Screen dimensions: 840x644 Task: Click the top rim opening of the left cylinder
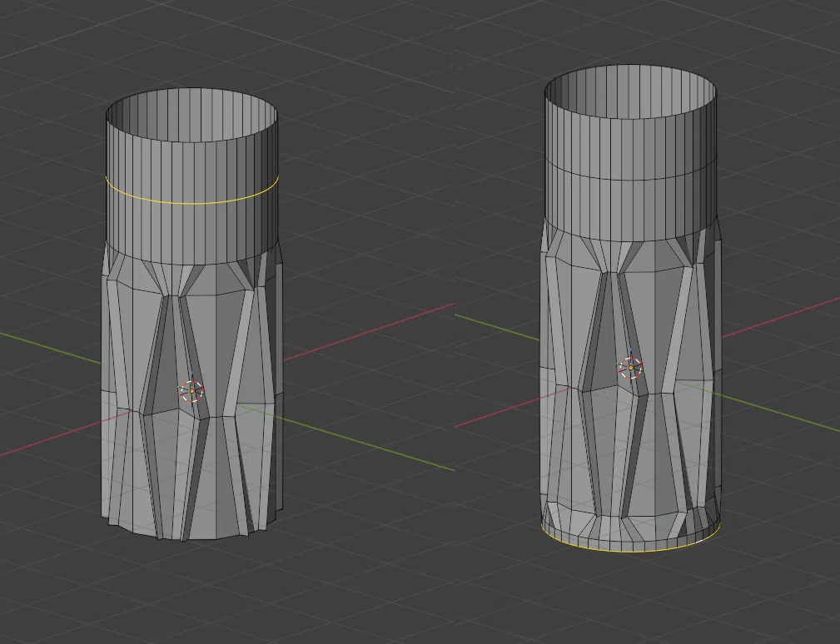(191, 115)
